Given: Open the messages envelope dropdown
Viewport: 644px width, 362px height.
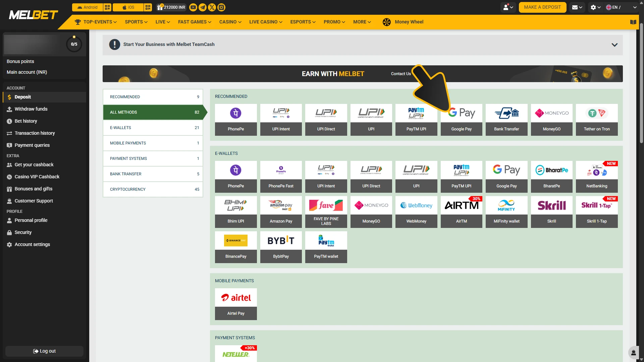Looking at the screenshot, I should (x=577, y=7).
